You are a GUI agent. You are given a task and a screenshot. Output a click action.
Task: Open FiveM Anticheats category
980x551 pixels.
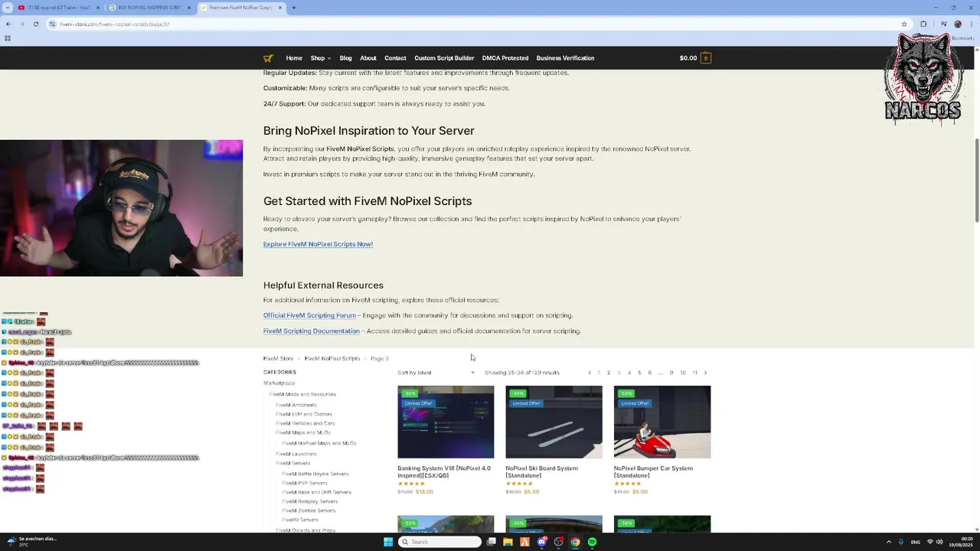coord(296,405)
